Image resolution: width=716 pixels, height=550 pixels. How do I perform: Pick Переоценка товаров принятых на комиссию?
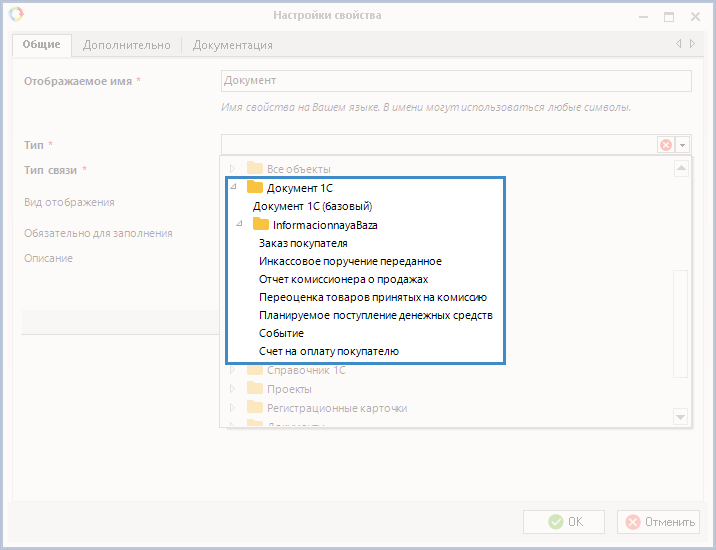pos(373,297)
